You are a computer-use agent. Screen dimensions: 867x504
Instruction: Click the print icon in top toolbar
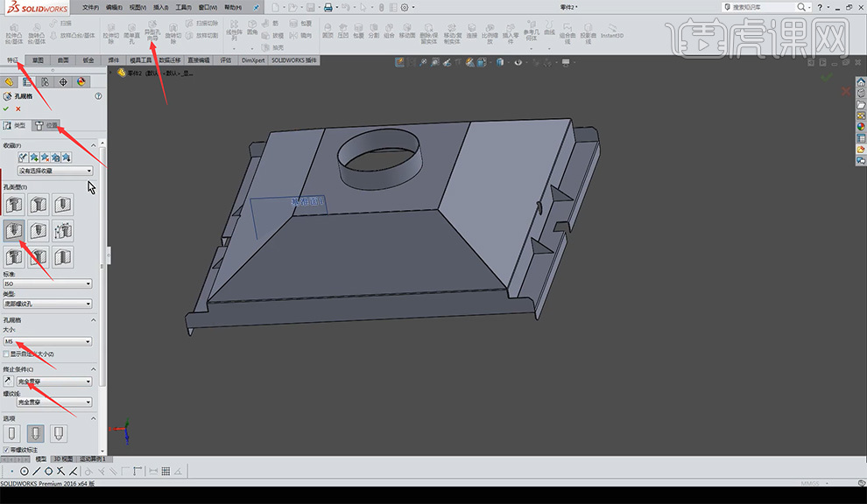pyautogui.click(x=328, y=7)
